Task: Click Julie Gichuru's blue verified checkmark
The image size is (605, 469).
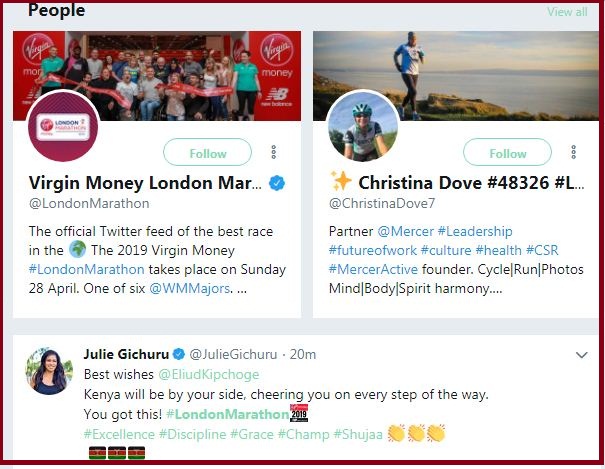Action: click(178, 354)
